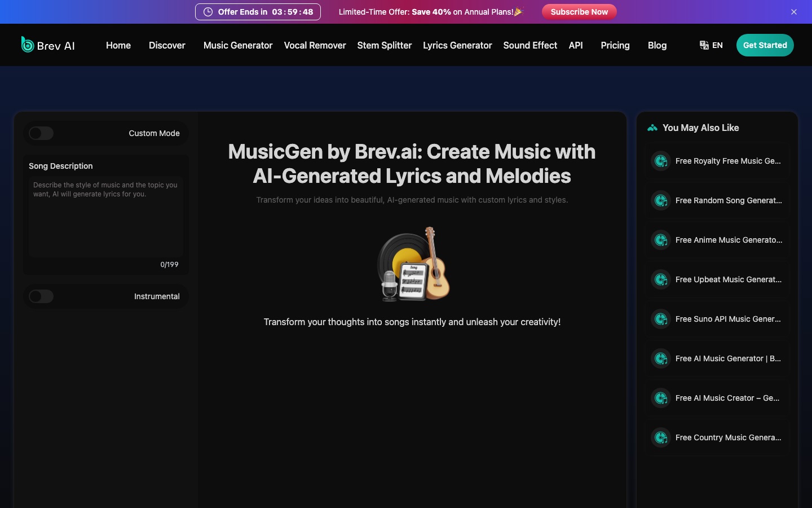Open Free Random Song Generat... link

(x=717, y=200)
